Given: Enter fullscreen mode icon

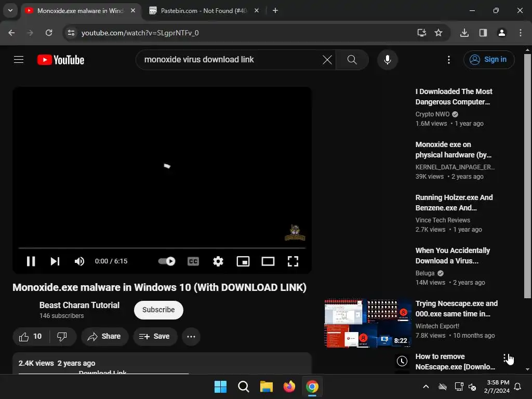Looking at the screenshot, I should click(293, 261).
